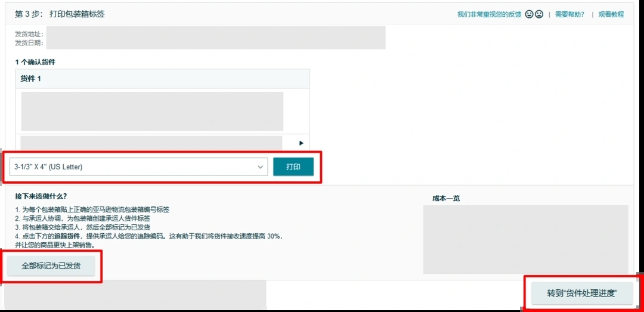This screenshot has width=644, height=312.
Task: Go to 转到"货件处理进度" button
Action: coord(582,293)
